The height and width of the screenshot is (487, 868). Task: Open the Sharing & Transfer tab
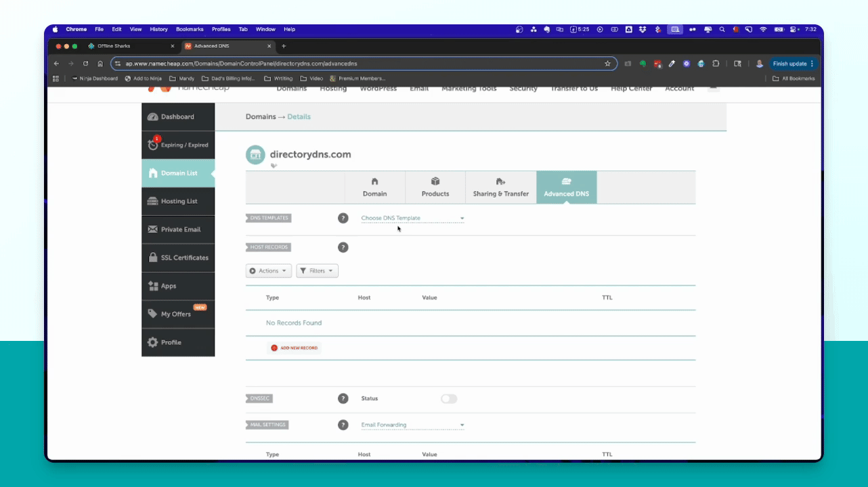(x=501, y=187)
